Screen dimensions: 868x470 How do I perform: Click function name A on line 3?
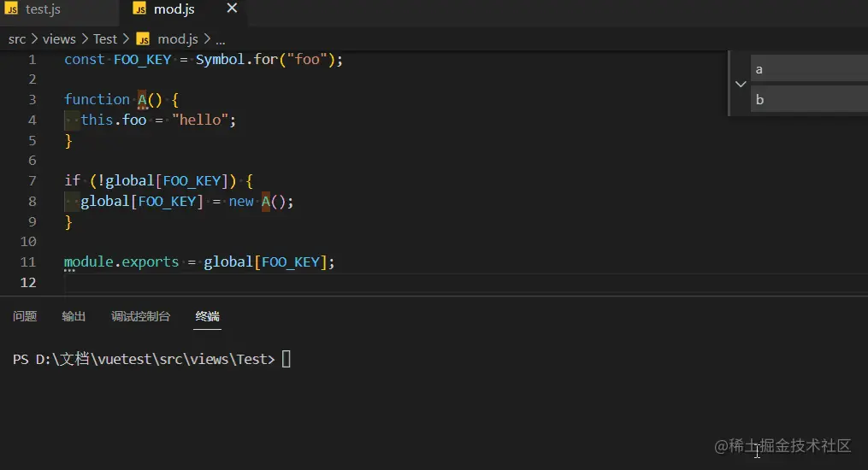(x=142, y=99)
